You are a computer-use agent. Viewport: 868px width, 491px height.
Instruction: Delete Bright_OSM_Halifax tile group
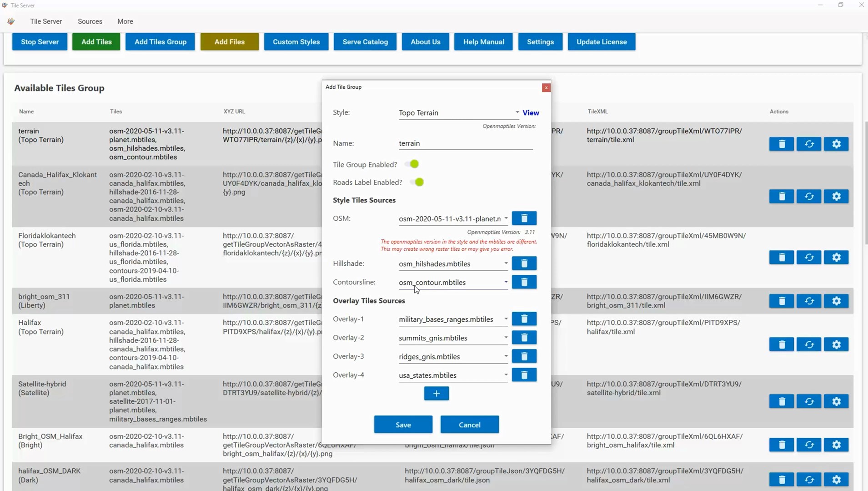[782, 445]
